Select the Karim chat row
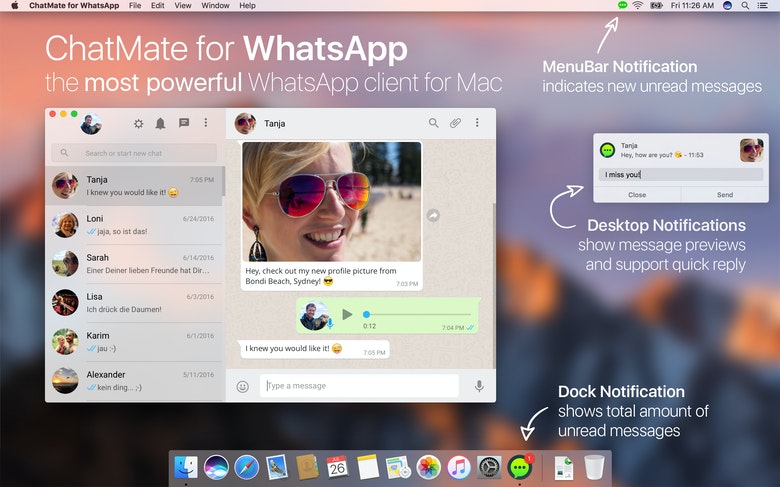The image size is (780, 487). (133, 342)
